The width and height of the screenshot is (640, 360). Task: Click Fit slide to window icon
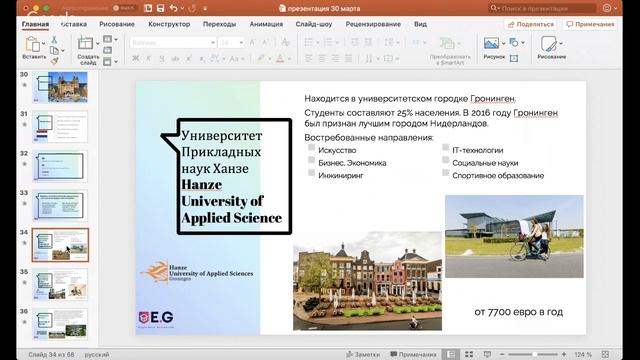pos(605,354)
